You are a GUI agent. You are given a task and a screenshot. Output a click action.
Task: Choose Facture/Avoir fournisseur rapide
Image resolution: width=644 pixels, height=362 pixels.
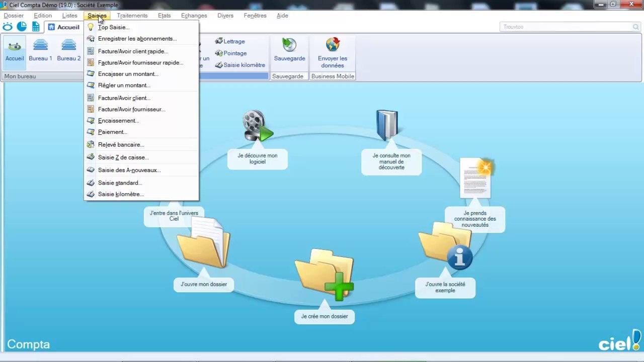click(141, 63)
